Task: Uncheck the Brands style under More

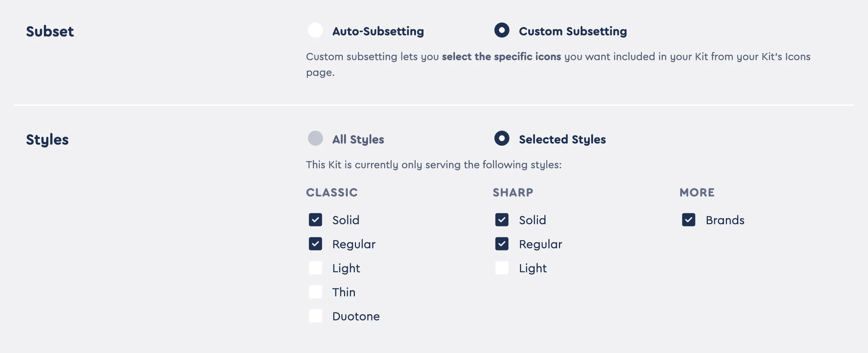Action: tap(689, 220)
